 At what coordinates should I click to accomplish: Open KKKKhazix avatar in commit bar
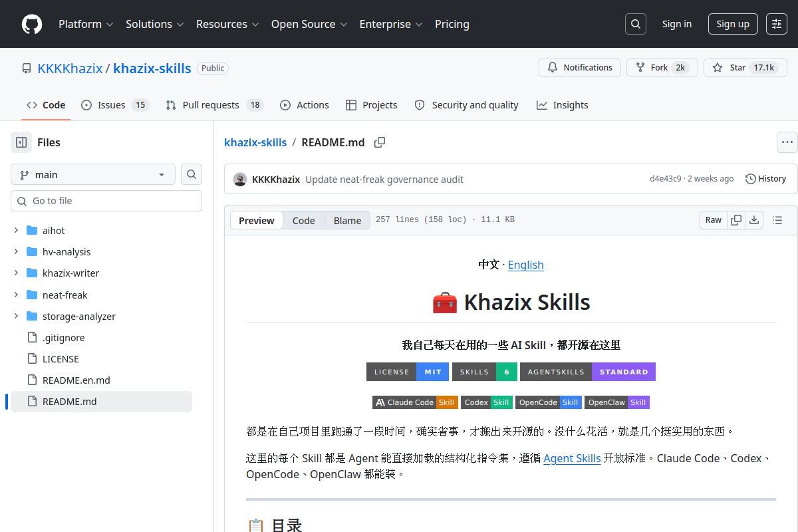240,180
